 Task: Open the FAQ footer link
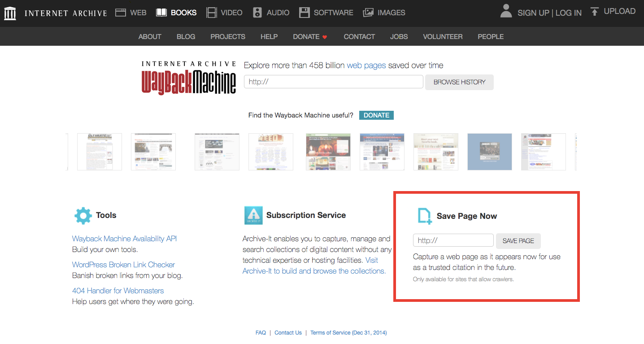(x=261, y=333)
